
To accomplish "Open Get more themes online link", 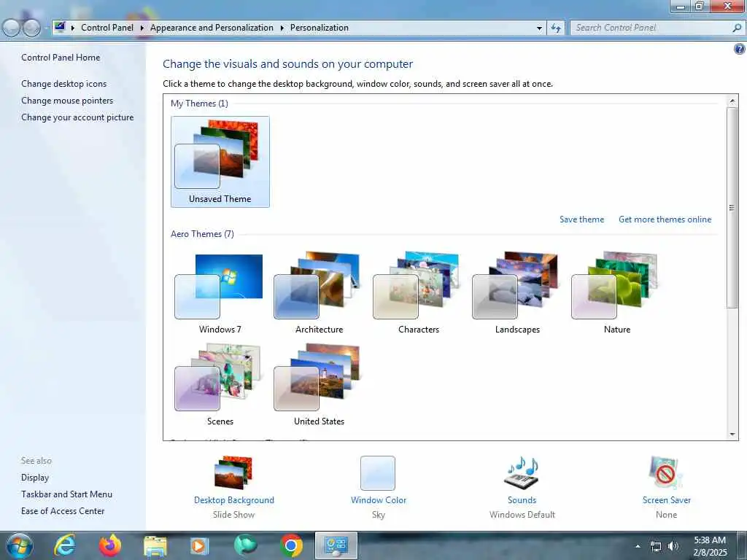I will pos(665,219).
